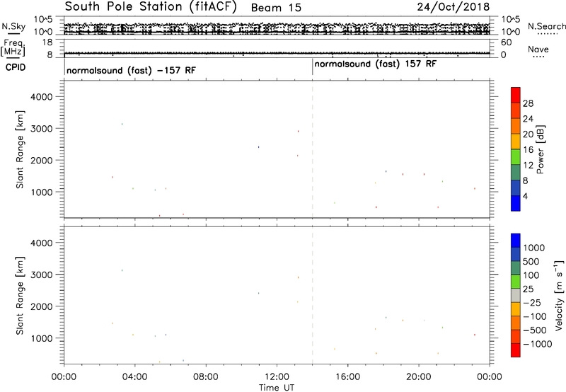Select the CPID row label
This screenshot has height=392, width=566.
16,67
